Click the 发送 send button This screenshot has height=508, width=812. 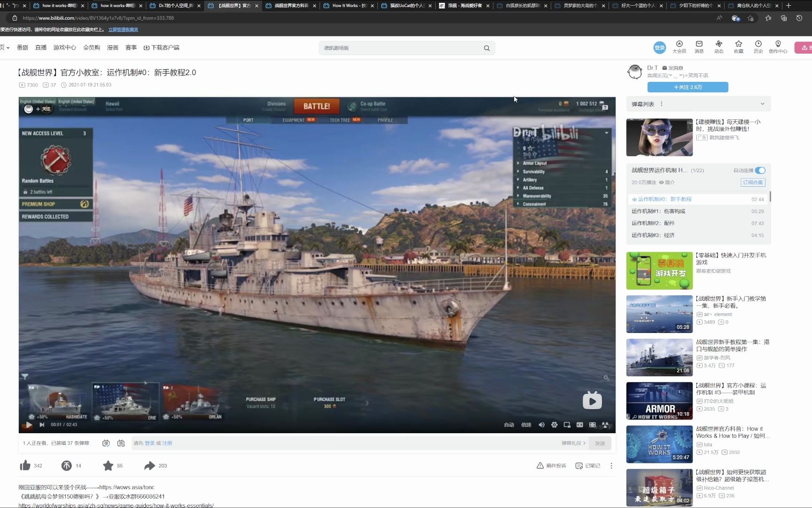pos(600,443)
